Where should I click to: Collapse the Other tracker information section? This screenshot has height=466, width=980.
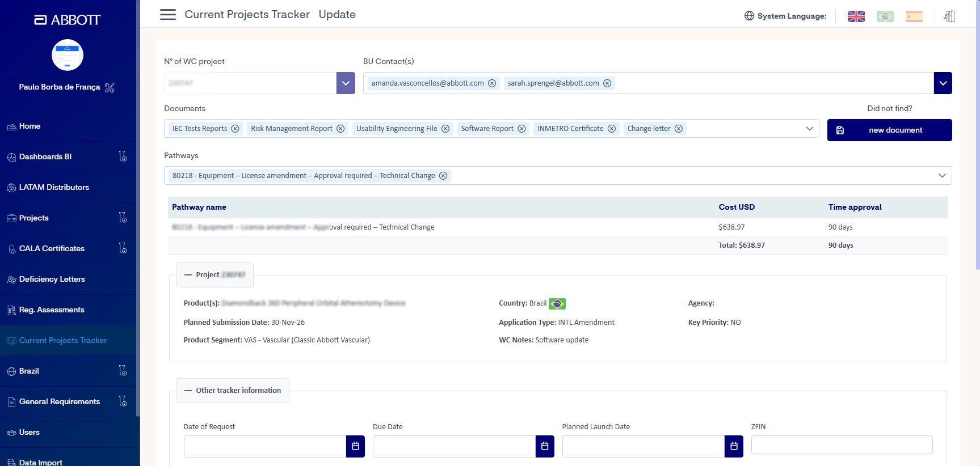(x=233, y=391)
